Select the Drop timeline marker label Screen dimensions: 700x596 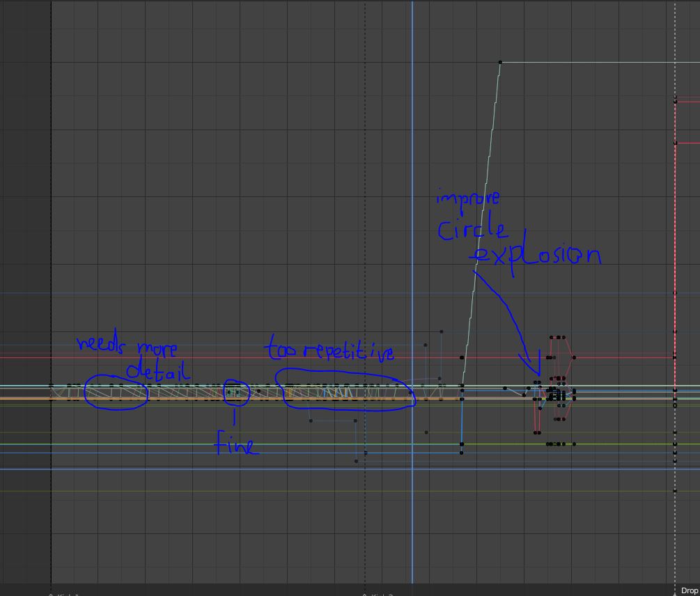pyautogui.click(x=690, y=590)
